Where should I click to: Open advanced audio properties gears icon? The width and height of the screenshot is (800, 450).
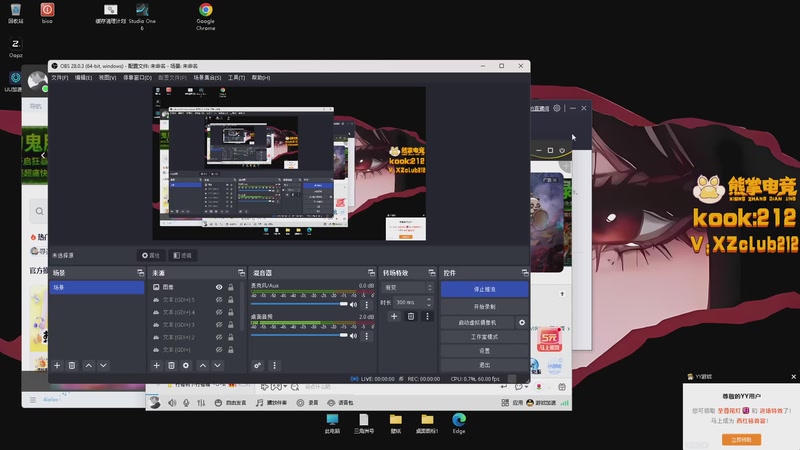[x=258, y=365]
